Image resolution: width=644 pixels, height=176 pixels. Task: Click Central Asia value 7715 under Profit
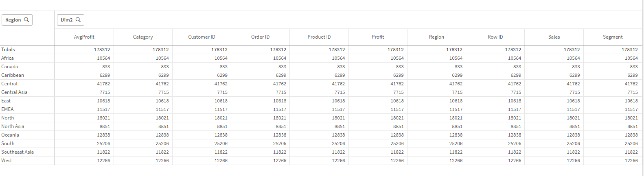[399, 92]
